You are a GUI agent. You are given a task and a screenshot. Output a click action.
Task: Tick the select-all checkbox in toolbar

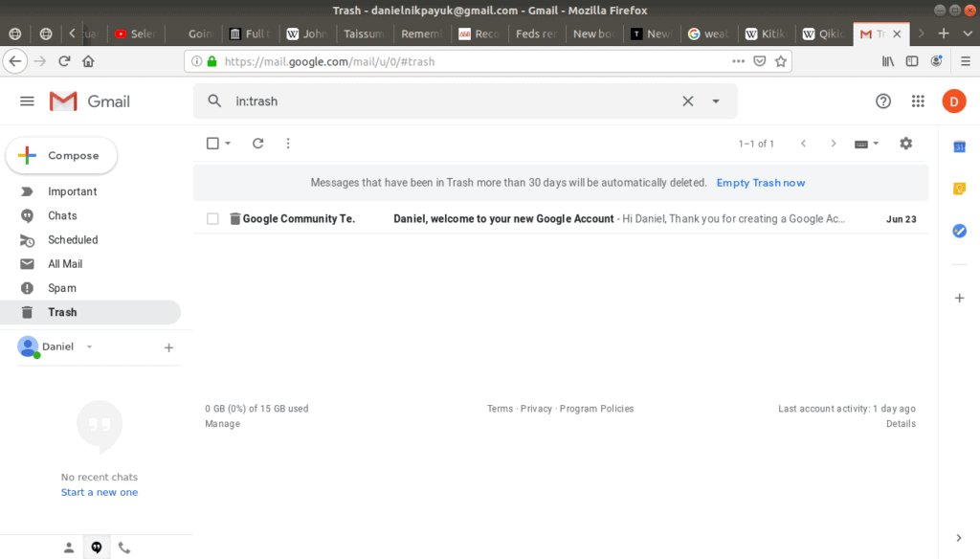point(212,144)
